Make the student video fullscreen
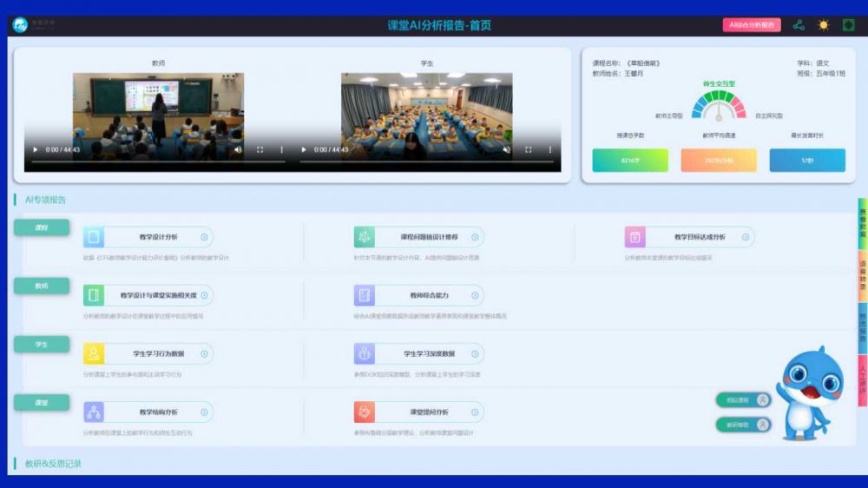Screen dimensions: 868x488 tap(528, 149)
